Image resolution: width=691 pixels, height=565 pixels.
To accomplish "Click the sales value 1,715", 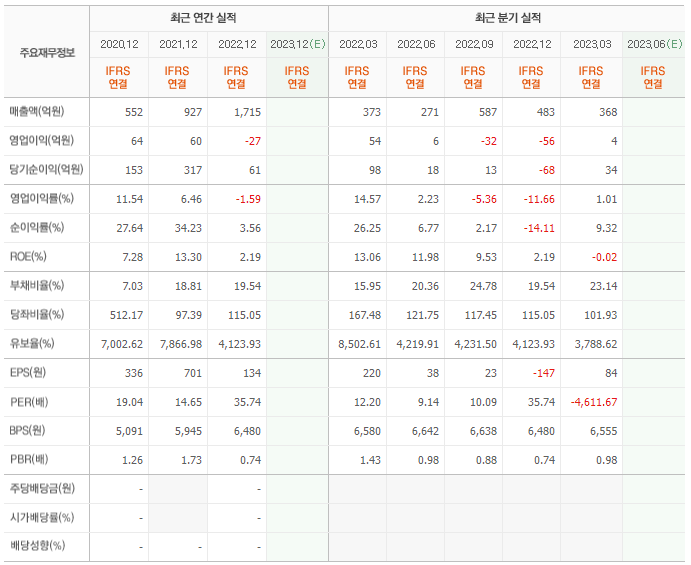I will coord(247,112).
